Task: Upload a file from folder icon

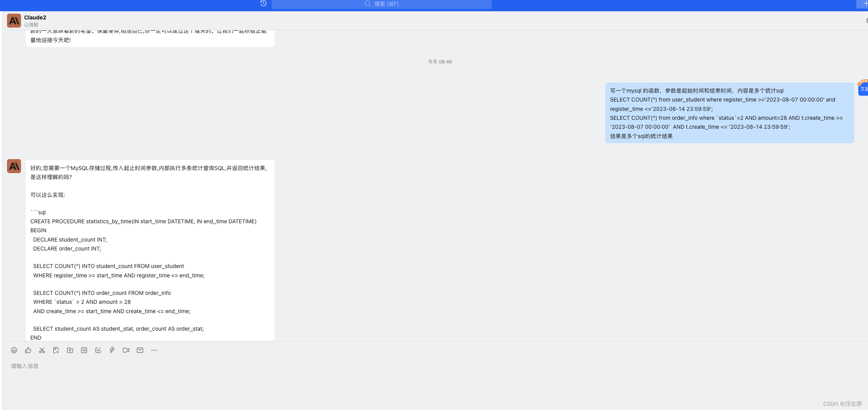Action: click(70, 350)
